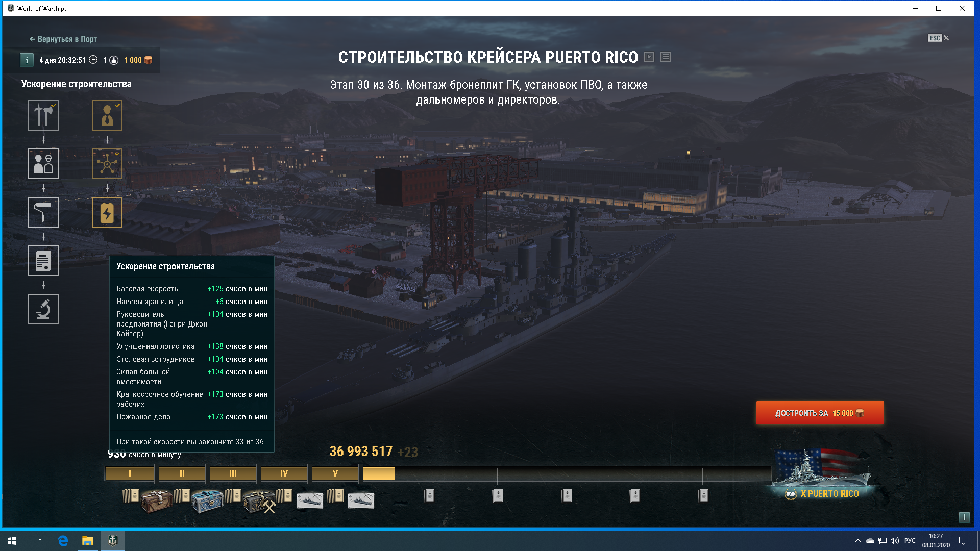Open the Windows Start menu
The height and width of the screenshot is (551, 980).
12,541
